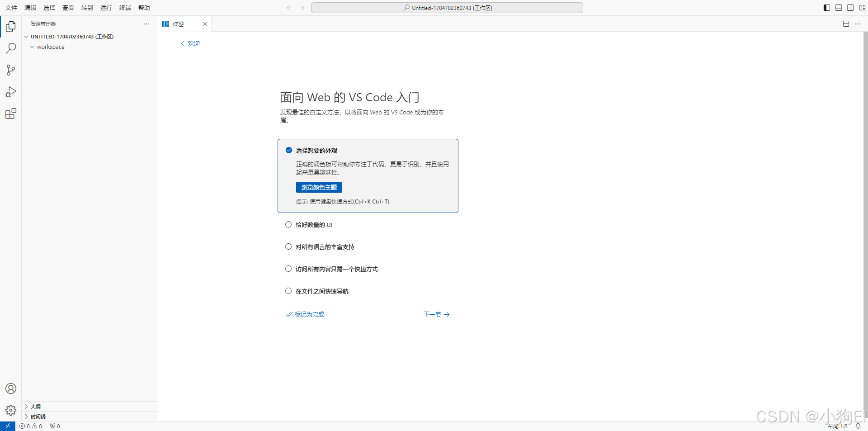868x431 pixels.
Task: Open the Source Control view
Action: click(11, 70)
